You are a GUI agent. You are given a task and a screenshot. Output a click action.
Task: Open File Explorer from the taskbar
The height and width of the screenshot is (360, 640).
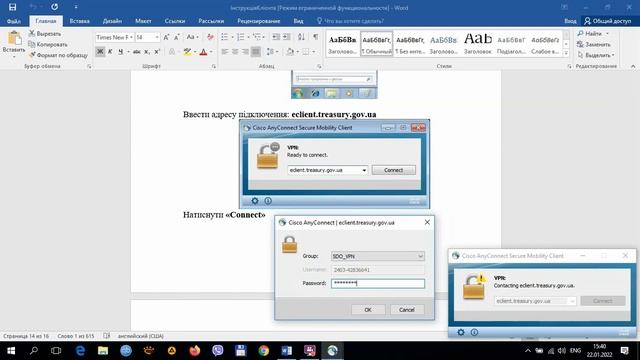click(x=103, y=351)
